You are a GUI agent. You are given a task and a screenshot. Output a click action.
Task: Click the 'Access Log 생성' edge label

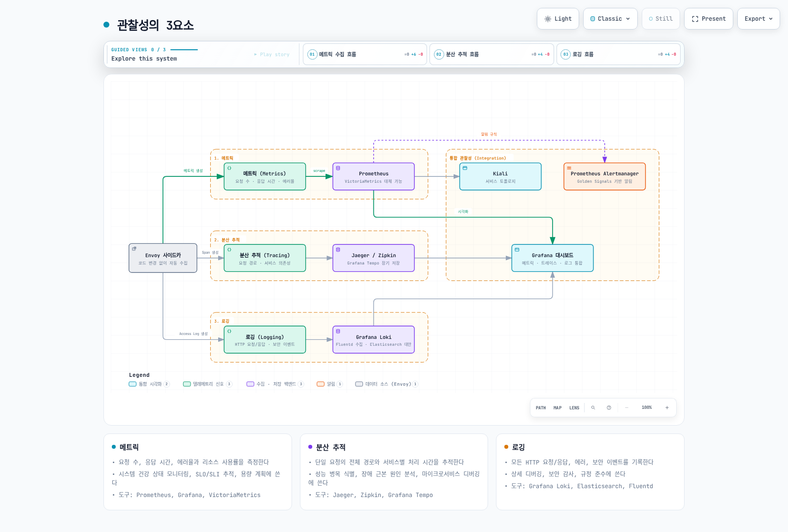point(194,334)
